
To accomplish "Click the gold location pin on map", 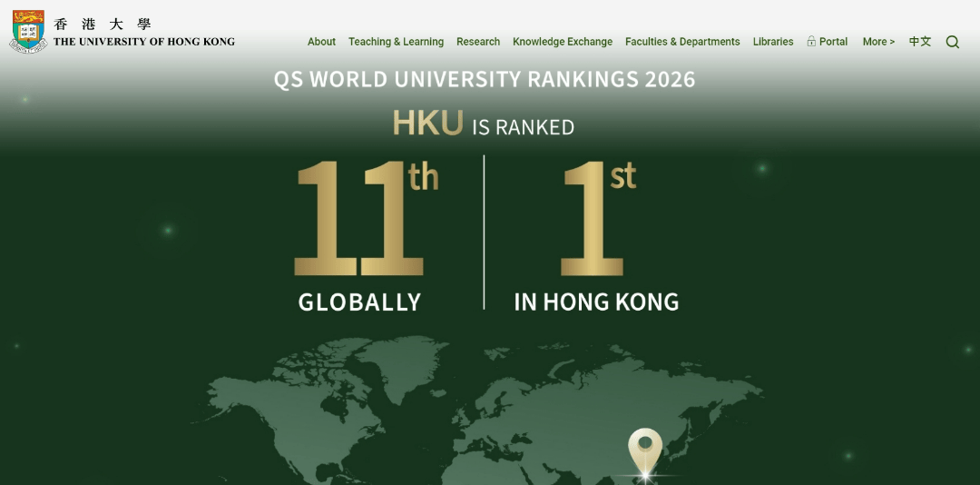I will (x=645, y=450).
